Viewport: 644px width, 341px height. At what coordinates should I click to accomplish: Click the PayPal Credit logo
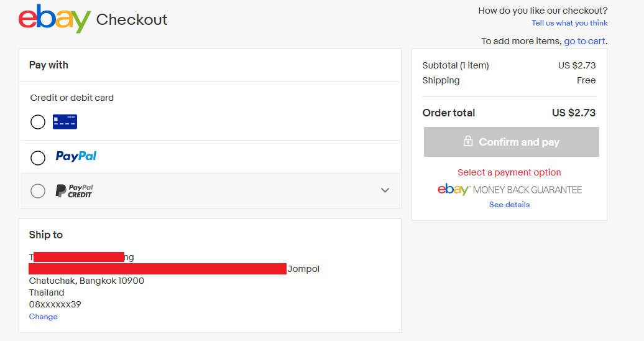click(x=75, y=191)
